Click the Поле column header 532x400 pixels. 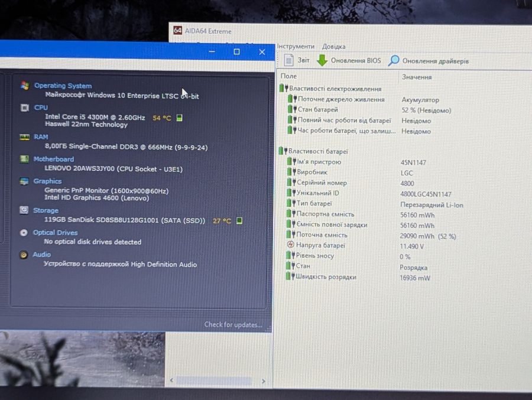pos(288,76)
